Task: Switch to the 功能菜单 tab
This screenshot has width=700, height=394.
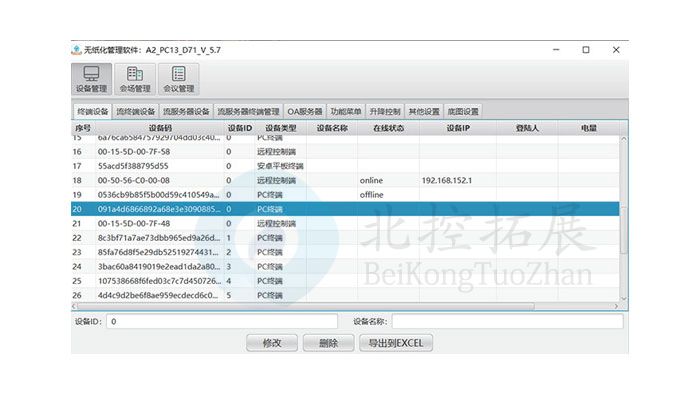Action: tap(346, 112)
